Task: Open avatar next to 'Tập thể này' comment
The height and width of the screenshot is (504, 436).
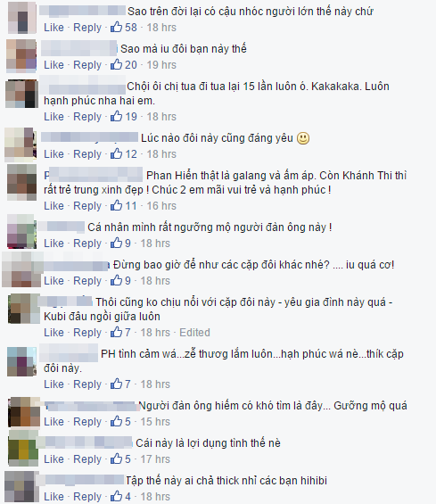Action: pos(21,486)
